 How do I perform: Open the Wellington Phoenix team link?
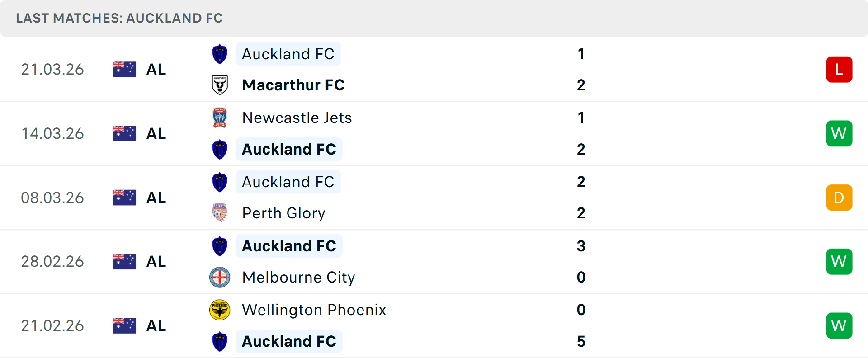point(314,310)
